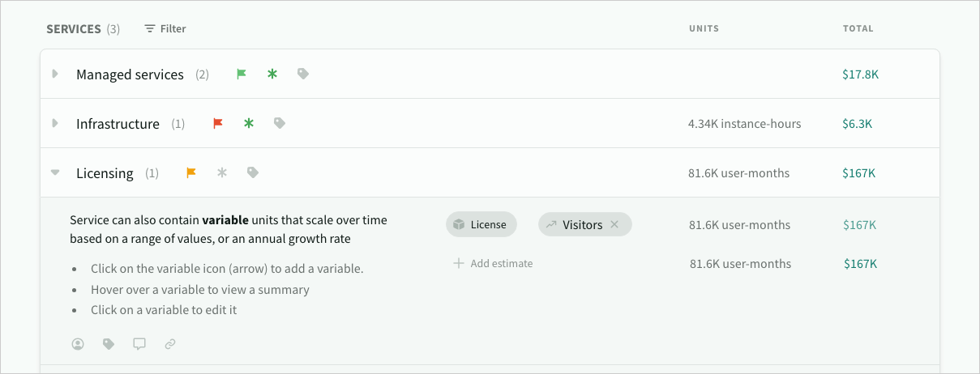This screenshot has height=374, width=980.
Task: Click the tag icon on Licensing row
Action: coord(253,172)
